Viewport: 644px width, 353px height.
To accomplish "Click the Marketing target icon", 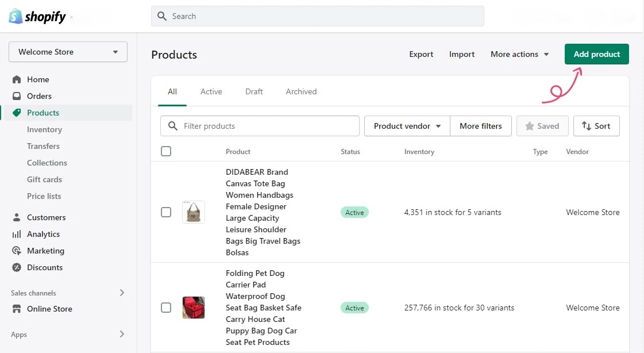I will 17,251.
